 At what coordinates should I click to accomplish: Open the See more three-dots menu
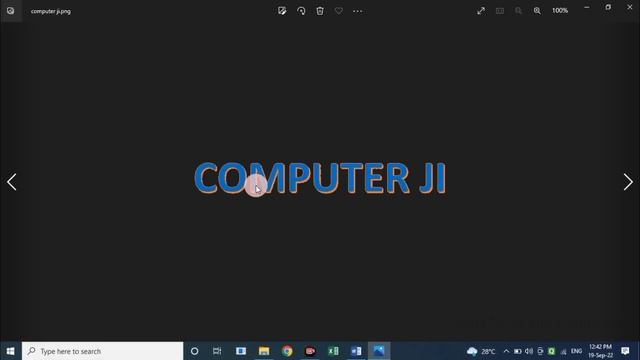pyautogui.click(x=358, y=11)
